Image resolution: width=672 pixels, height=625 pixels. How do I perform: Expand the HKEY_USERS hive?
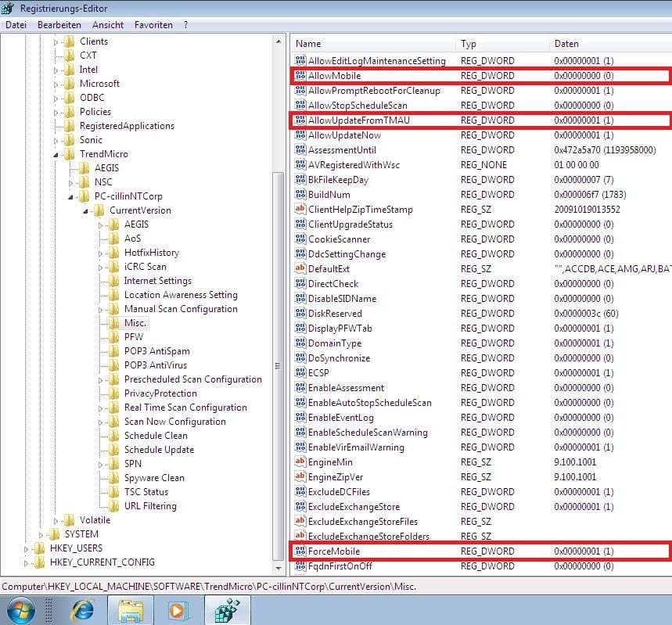[x=26, y=548]
